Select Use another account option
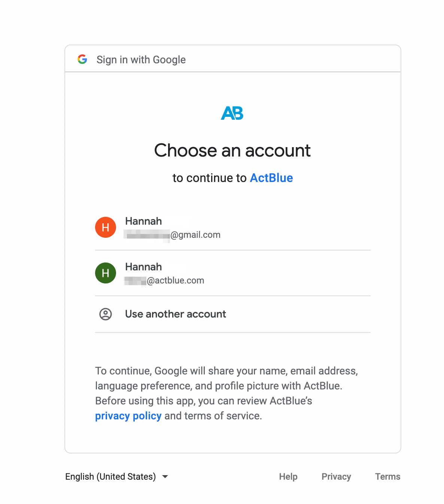 coord(176,314)
